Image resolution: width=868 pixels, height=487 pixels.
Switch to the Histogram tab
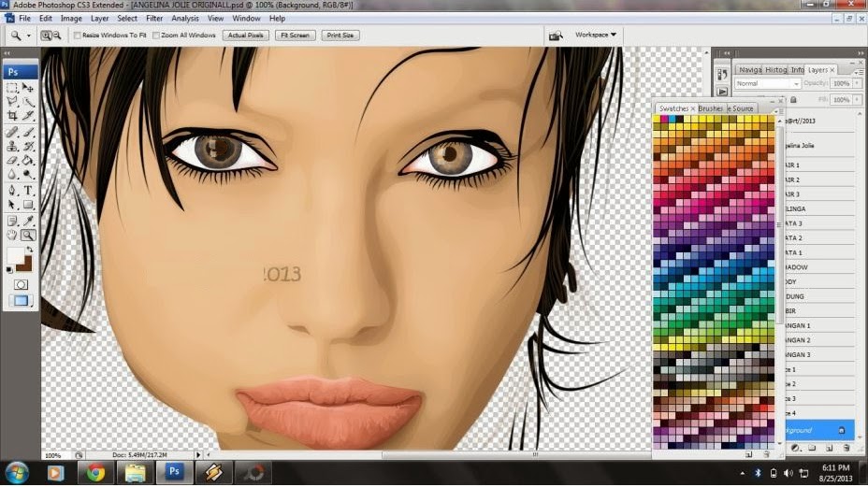pyautogui.click(x=775, y=70)
